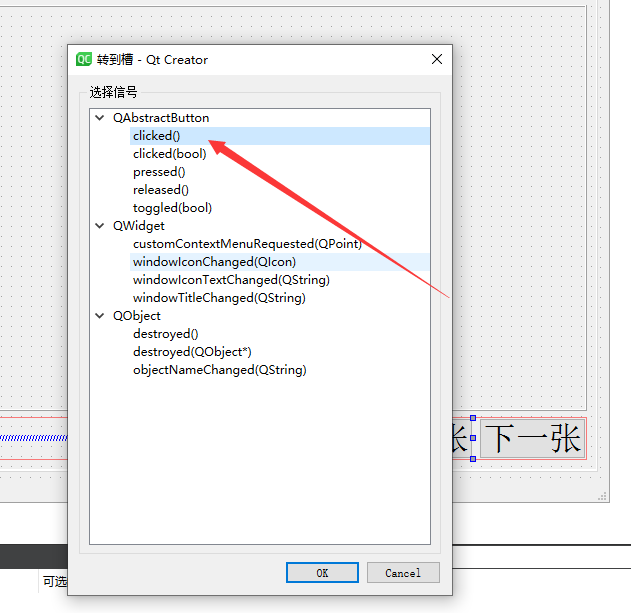Image resolution: width=631 pixels, height=613 pixels.
Task: Click the QWidget category label
Action: point(139,226)
